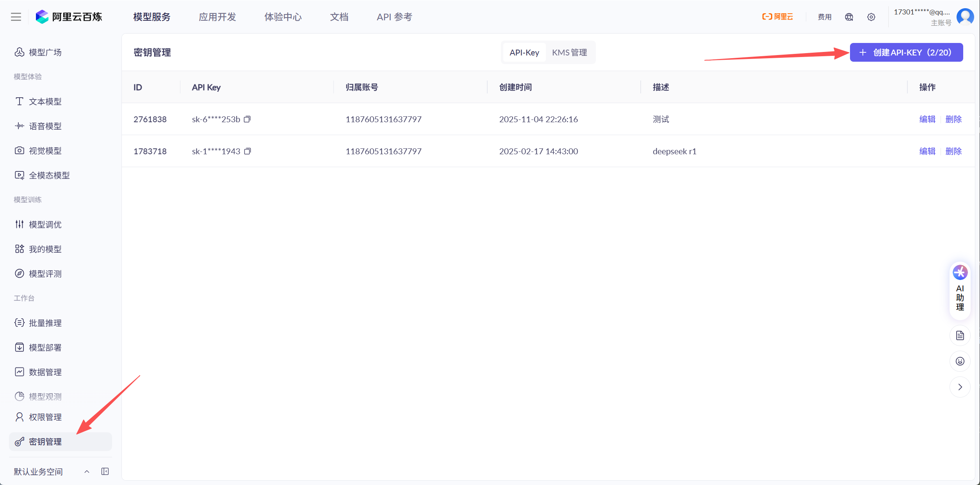
Task: Open the hamburger menu icon
Action: click(x=16, y=17)
